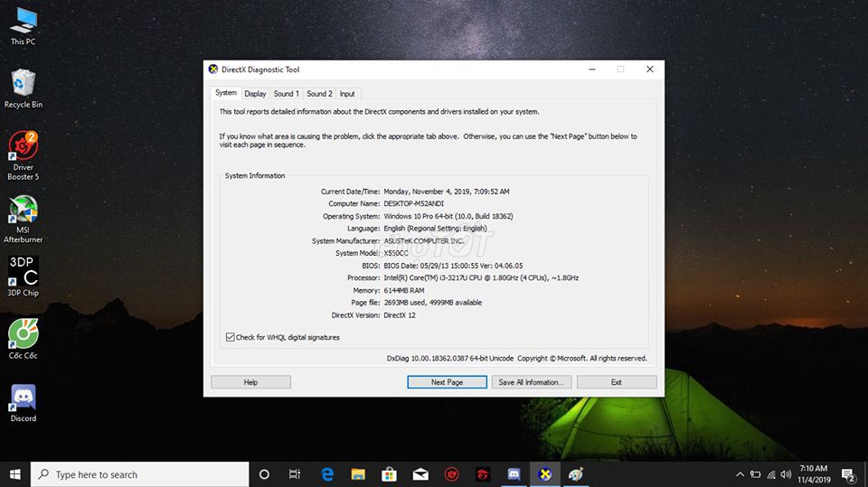Click the DirectX 12 version value
The height and width of the screenshot is (487, 868).
pyautogui.click(x=400, y=315)
